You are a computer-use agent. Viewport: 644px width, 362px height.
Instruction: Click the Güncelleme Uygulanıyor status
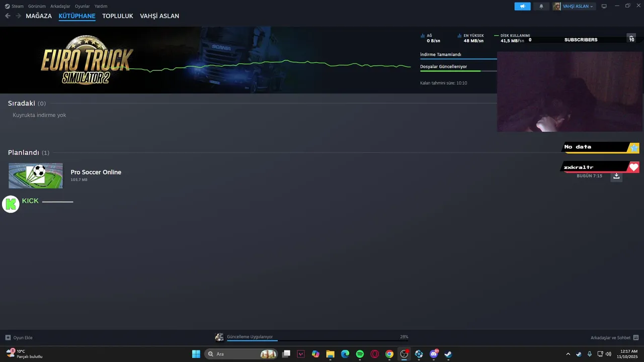(250, 336)
